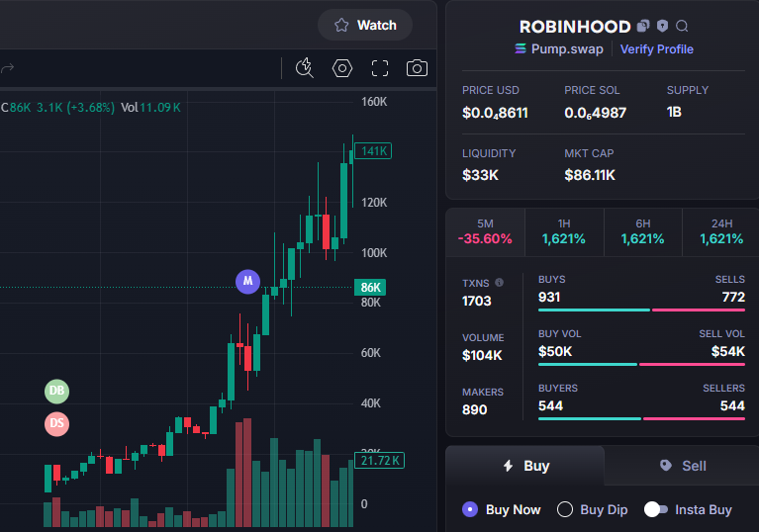Screen dimensions: 759x532
Task: Click the SUPPLY value 1B
Action: (674, 112)
